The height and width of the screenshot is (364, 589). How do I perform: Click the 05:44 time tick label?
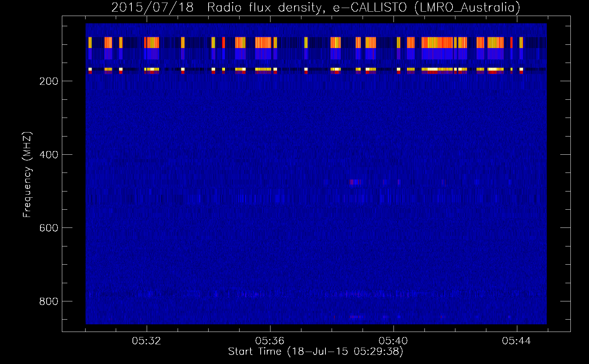pyautogui.click(x=517, y=341)
